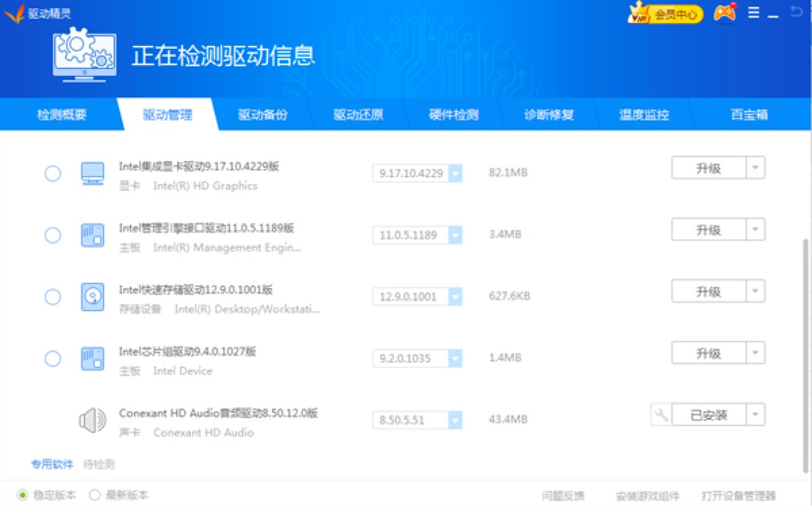Open the 温度监控 tab
Screen dimensions: 812x506
pyautogui.click(x=644, y=114)
